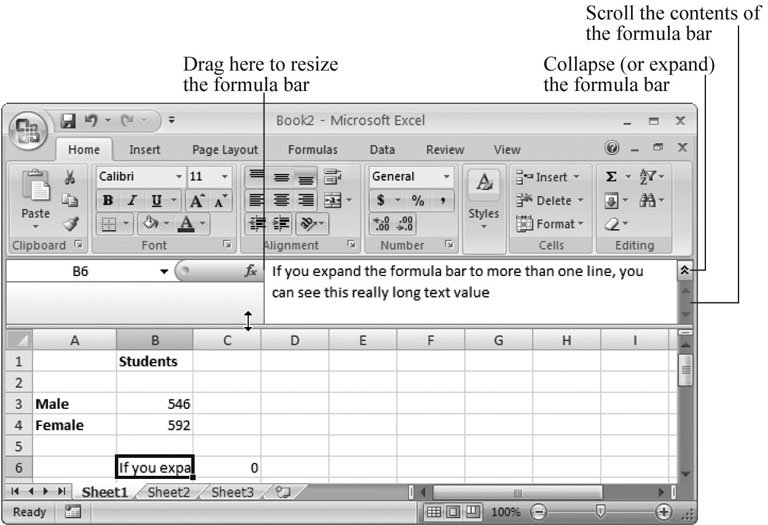This screenshot has height=525, width=768.
Task: Click the AutoSum sigma icon
Action: [x=611, y=177]
